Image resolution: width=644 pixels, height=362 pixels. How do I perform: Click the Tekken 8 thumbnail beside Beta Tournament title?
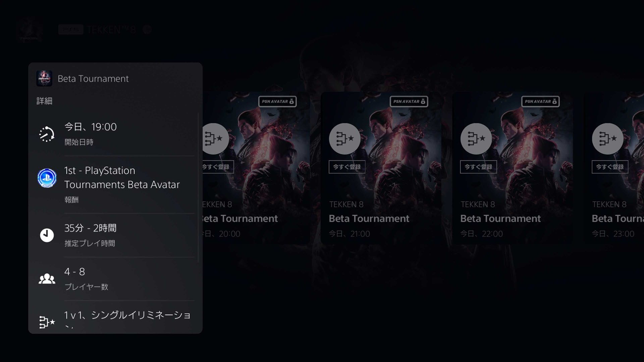pyautogui.click(x=44, y=78)
